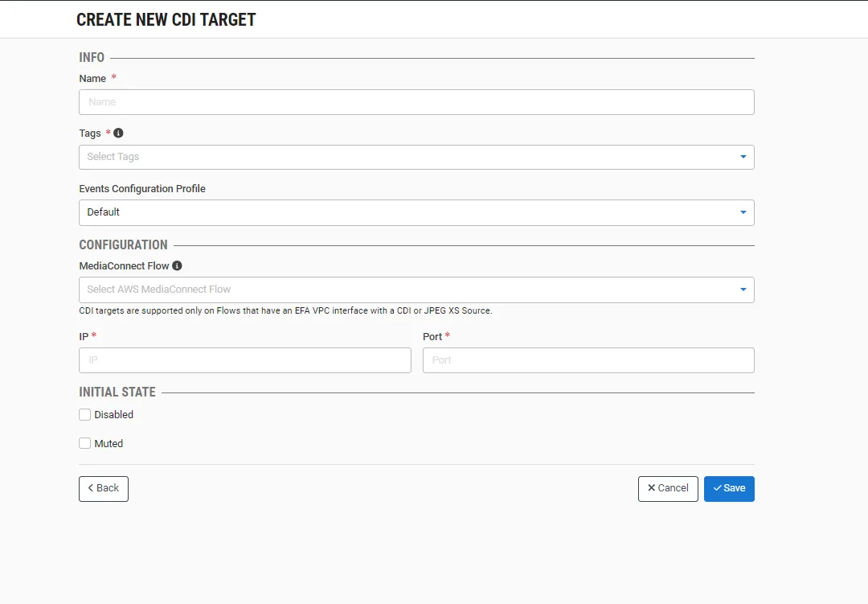Click the Back button

(x=104, y=489)
